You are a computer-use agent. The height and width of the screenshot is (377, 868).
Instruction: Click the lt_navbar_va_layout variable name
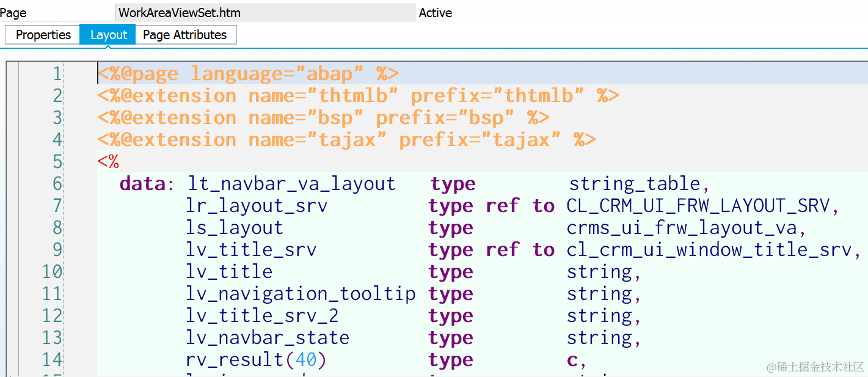point(291,184)
